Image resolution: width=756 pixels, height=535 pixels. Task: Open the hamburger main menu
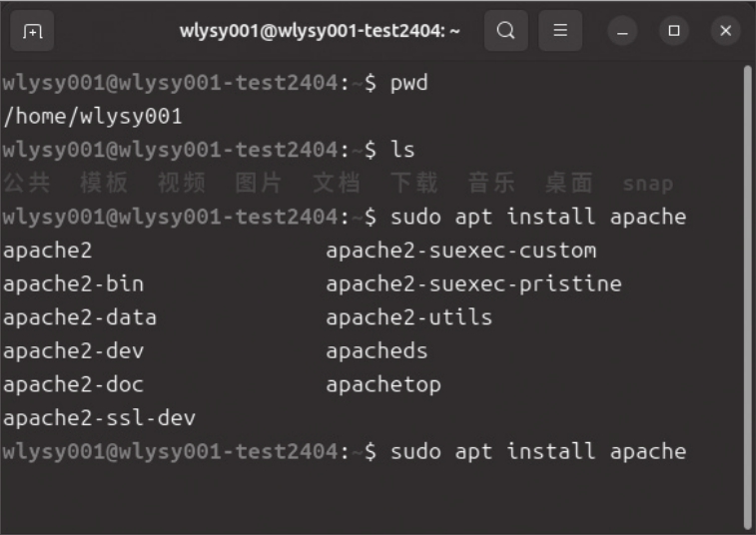pyautogui.click(x=560, y=31)
